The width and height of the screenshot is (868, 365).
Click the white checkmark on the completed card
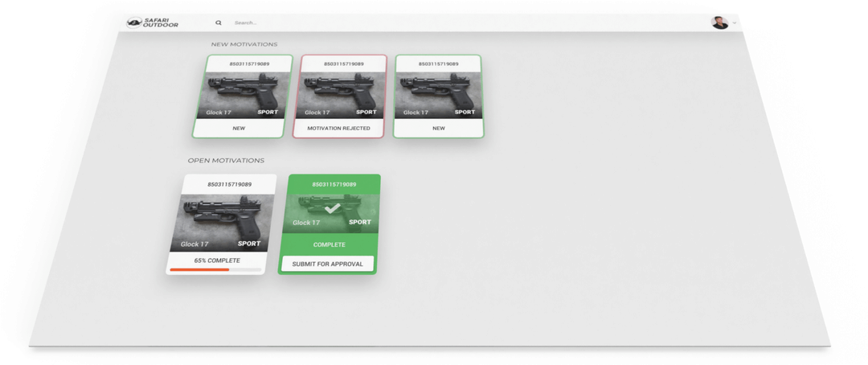click(x=332, y=209)
